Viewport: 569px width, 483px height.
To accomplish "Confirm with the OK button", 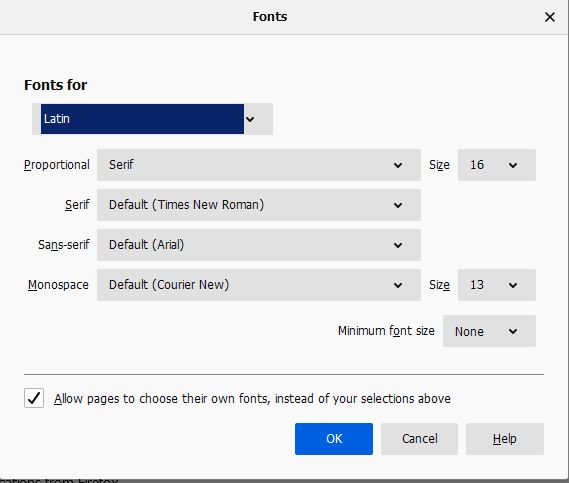I will tap(334, 439).
